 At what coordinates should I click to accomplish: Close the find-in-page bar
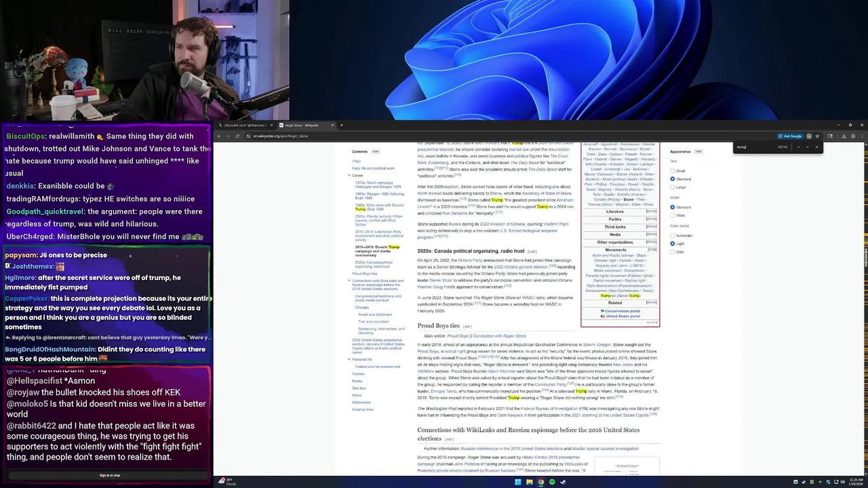816,147
